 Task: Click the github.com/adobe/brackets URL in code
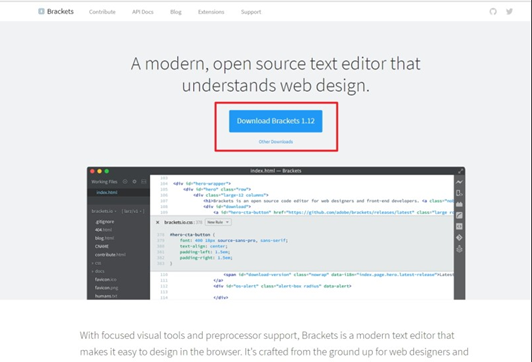351,212
